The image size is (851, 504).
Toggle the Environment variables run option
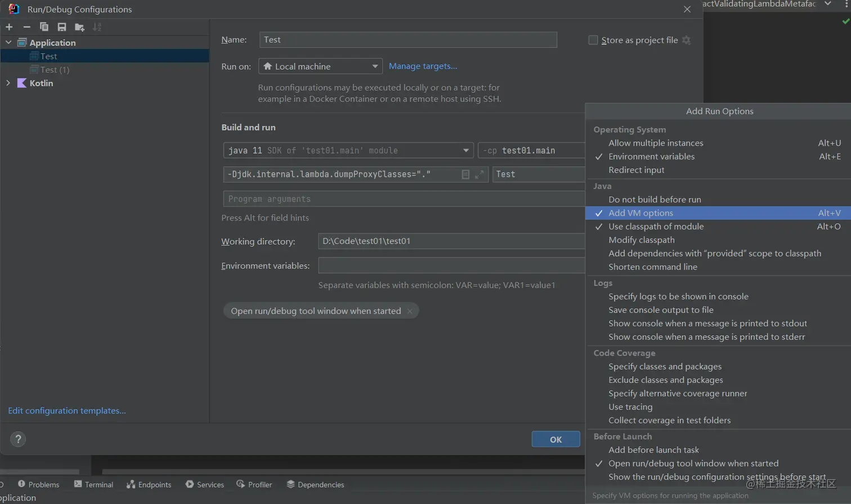click(x=651, y=156)
